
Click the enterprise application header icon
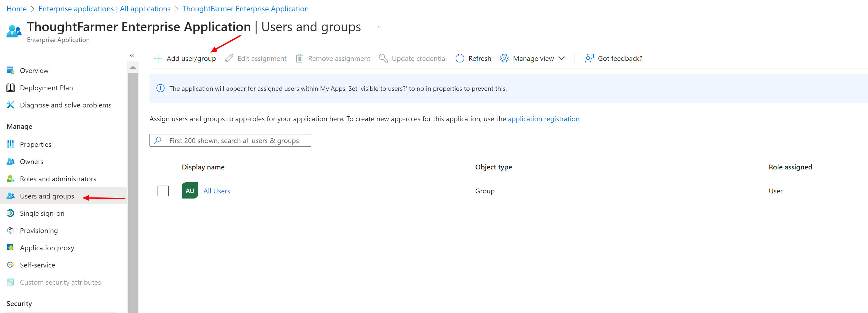coord(14,31)
